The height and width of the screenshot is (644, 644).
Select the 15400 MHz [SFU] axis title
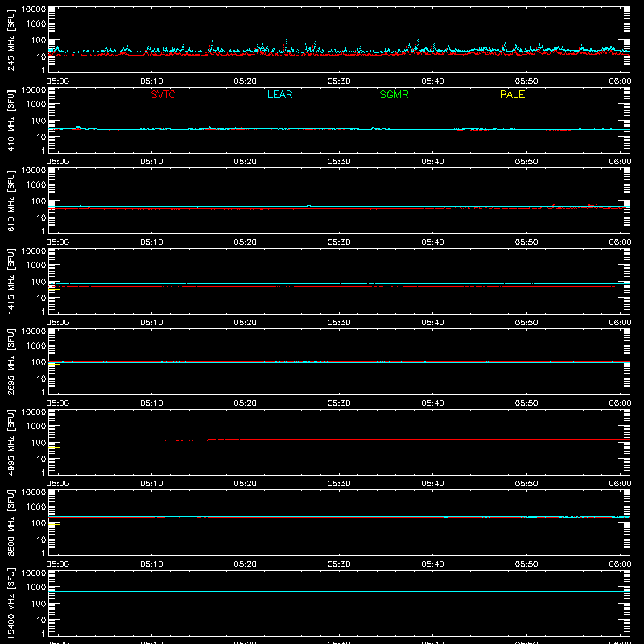tap(10, 604)
